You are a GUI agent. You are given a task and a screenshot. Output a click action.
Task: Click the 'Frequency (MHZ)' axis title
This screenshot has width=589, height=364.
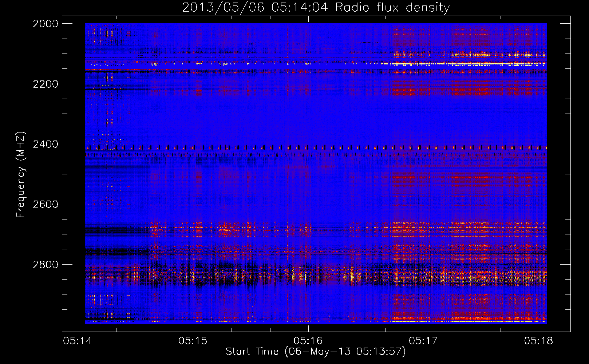(x=21, y=174)
